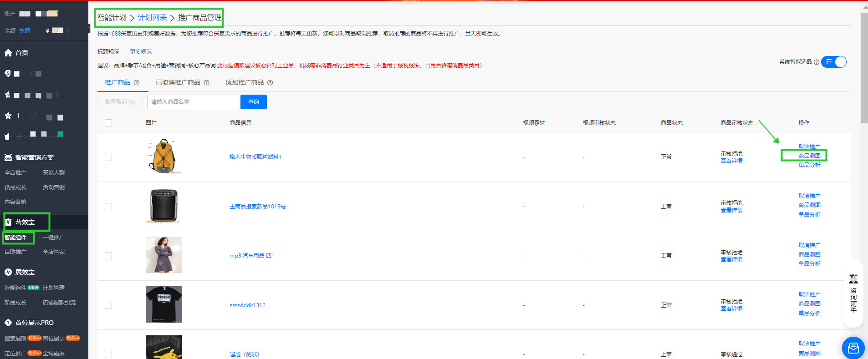Select checkbox for sssdddk1312 product row
The width and height of the screenshot is (868, 359).
click(108, 305)
